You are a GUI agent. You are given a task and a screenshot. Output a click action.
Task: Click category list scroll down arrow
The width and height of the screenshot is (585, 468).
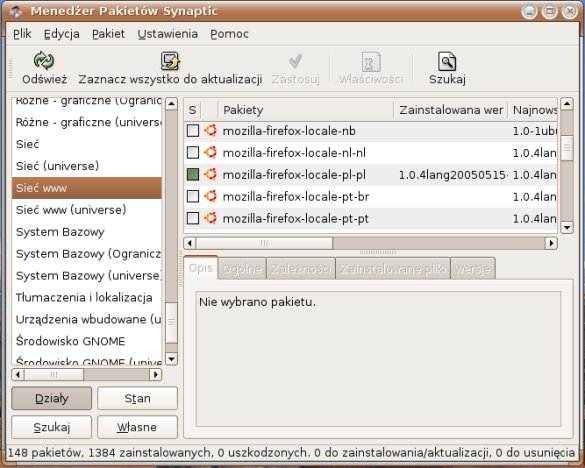(171, 359)
